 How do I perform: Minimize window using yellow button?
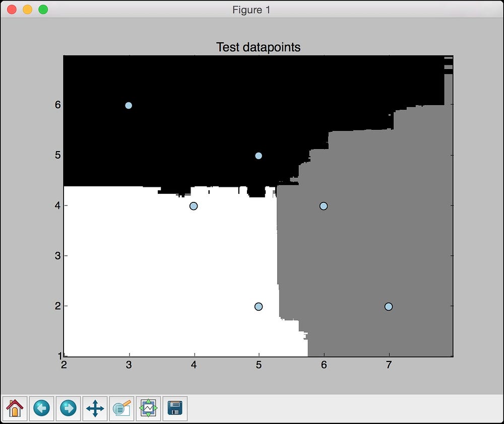tap(28, 9)
